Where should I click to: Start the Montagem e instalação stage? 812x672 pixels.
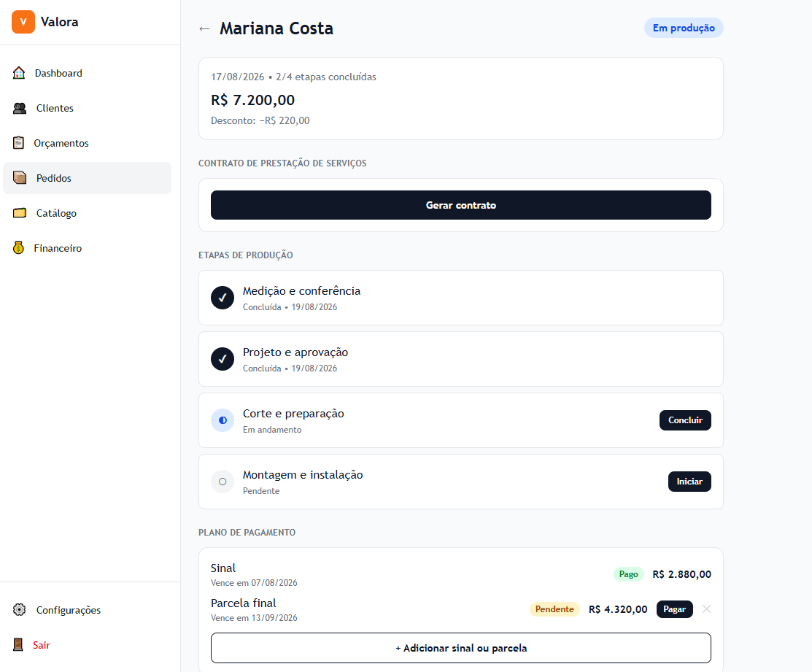point(689,482)
